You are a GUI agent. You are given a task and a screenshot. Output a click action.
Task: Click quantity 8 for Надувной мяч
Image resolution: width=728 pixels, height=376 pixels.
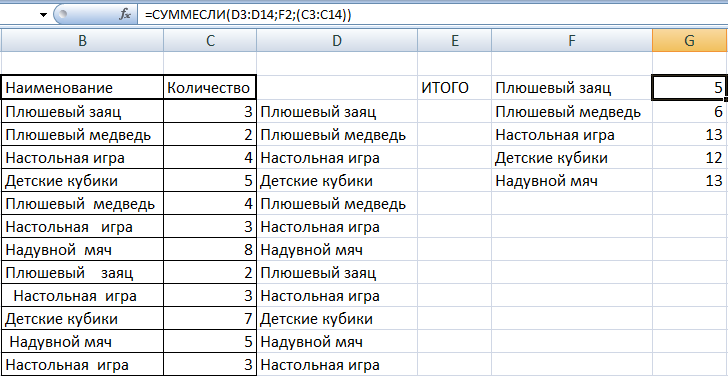coord(210,250)
